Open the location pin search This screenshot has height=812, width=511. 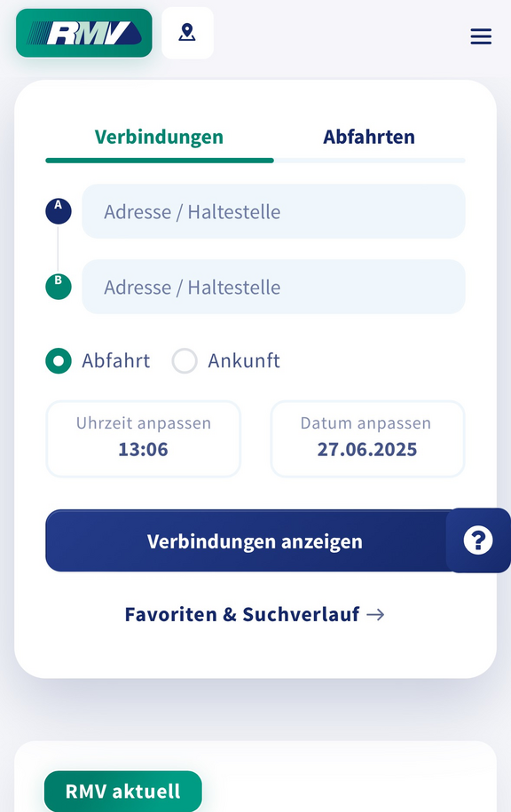[187, 32]
